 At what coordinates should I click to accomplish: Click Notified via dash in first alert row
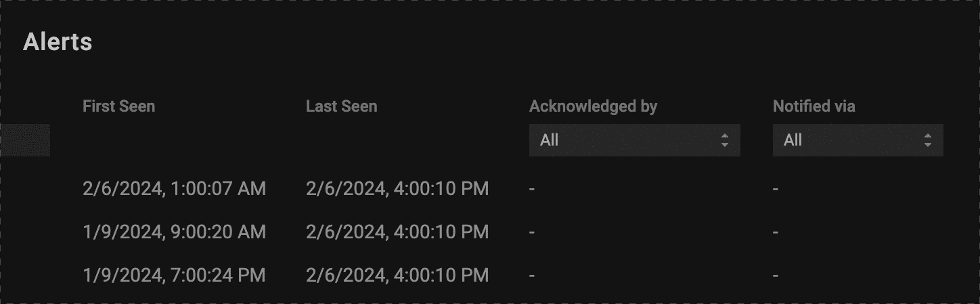(776, 189)
